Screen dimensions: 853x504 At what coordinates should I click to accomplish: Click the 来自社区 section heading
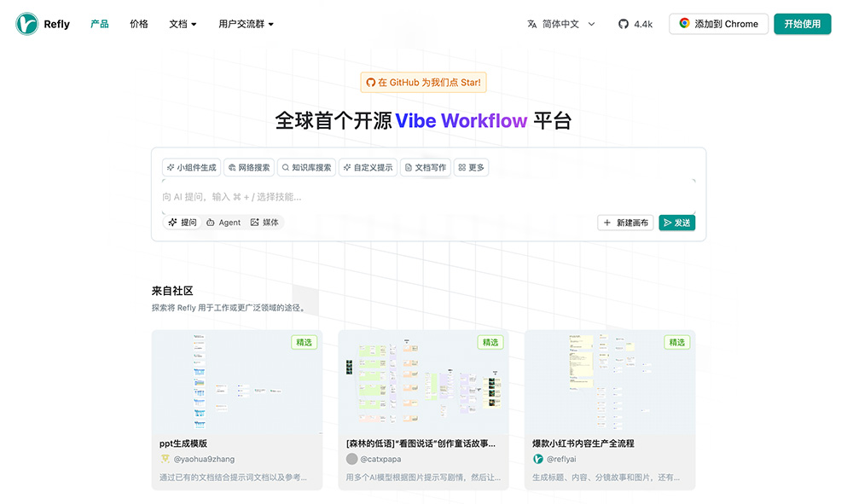click(x=172, y=291)
